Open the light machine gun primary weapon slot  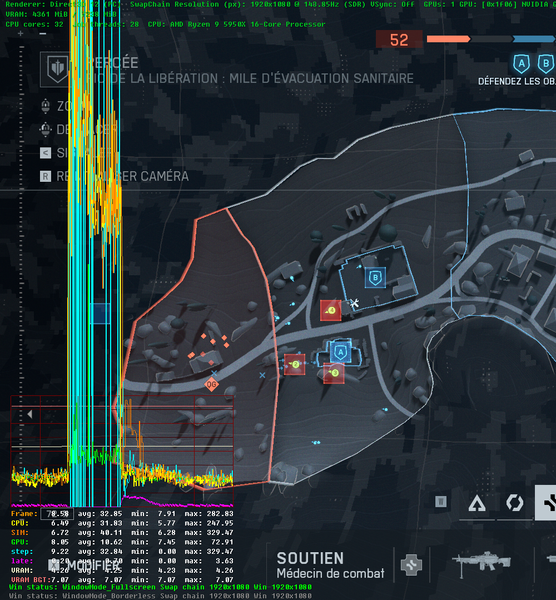481,563
